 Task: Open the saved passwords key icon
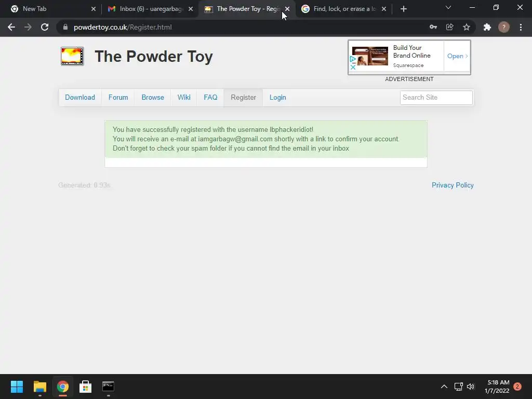[433, 27]
